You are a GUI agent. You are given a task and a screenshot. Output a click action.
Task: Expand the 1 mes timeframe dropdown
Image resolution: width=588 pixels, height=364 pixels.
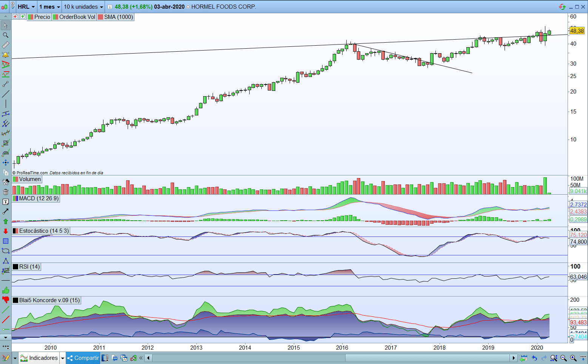pos(49,7)
